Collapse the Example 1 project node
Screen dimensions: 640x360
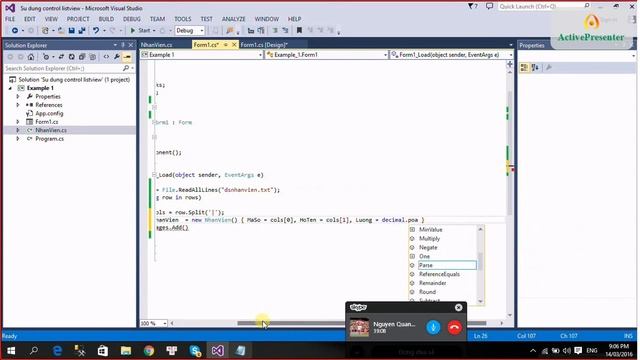point(10,88)
